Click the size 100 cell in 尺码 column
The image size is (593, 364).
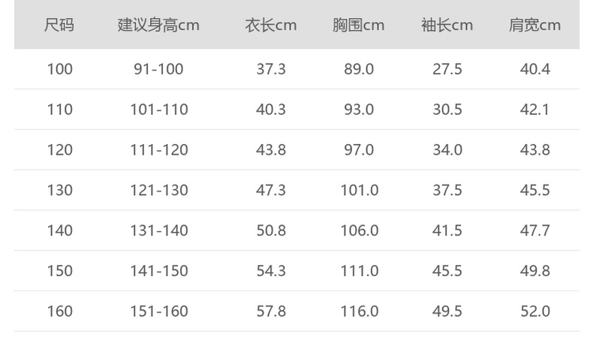[59, 69]
